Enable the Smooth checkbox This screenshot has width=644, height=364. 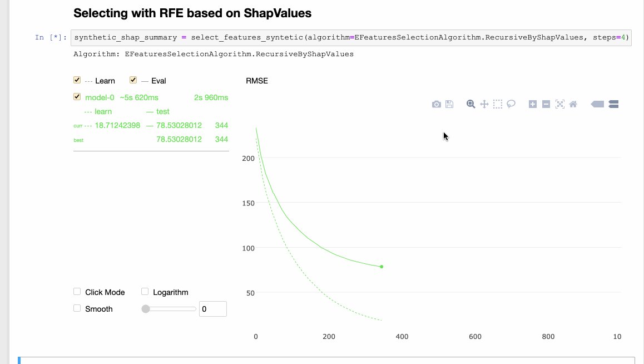77,308
